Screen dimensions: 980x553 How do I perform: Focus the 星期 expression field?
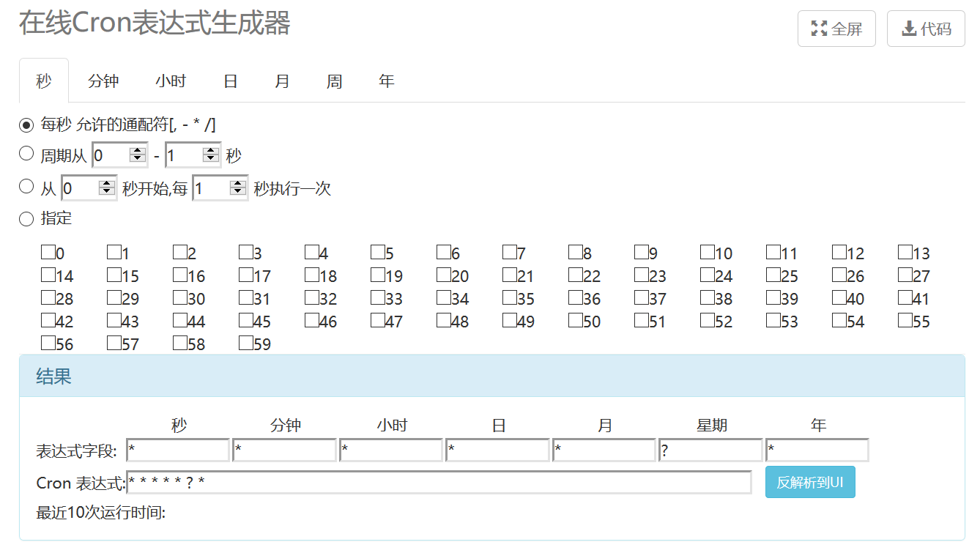point(710,450)
